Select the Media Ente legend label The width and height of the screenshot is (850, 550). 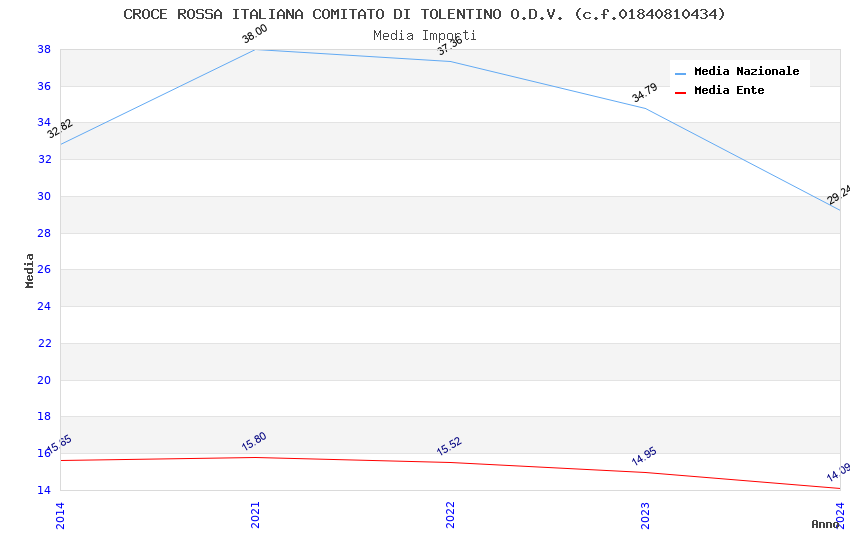pyautogui.click(x=729, y=90)
